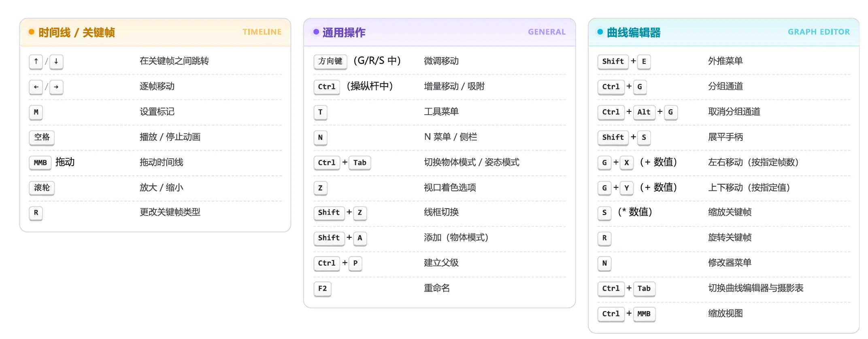Click the Y keycap
The width and height of the screenshot is (868, 339).
tap(627, 188)
